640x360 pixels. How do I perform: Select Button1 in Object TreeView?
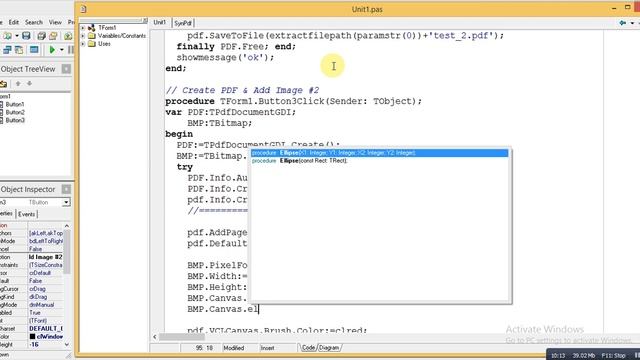pos(15,104)
